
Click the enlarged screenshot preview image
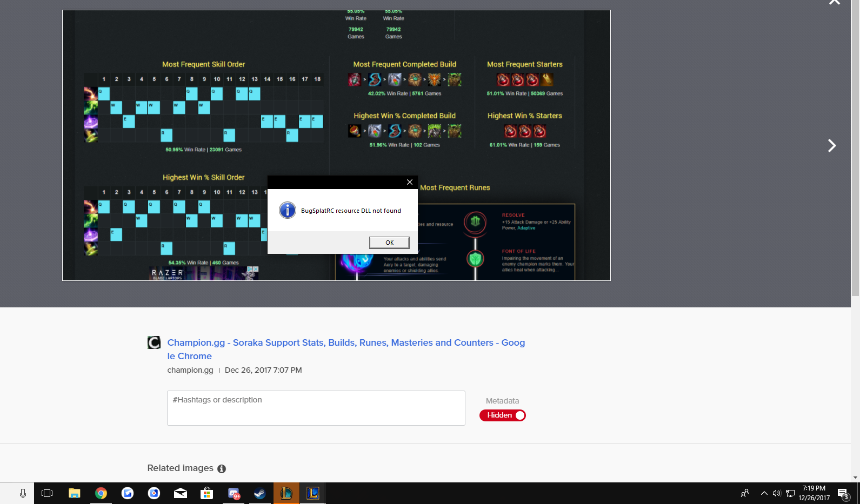point(336,145)
